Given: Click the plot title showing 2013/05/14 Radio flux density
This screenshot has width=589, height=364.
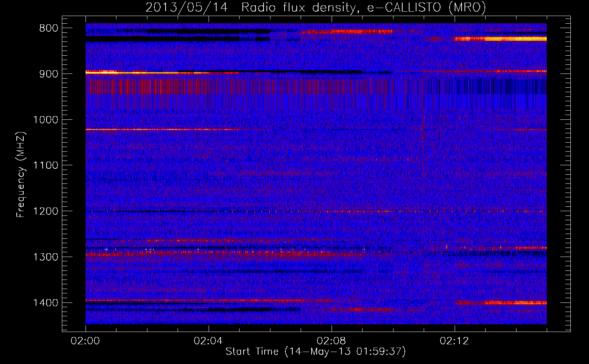Looking at the screenshot, I should click(316, 7).
